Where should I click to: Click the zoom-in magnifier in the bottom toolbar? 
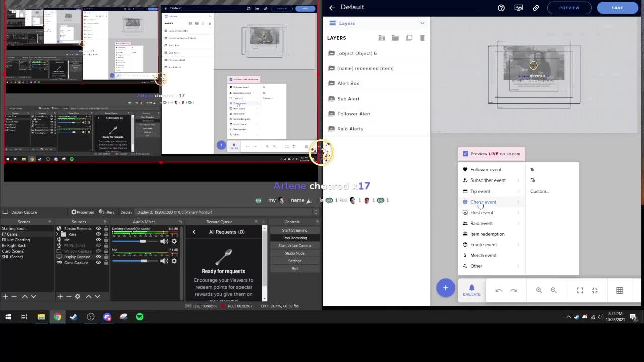point(539,290)
